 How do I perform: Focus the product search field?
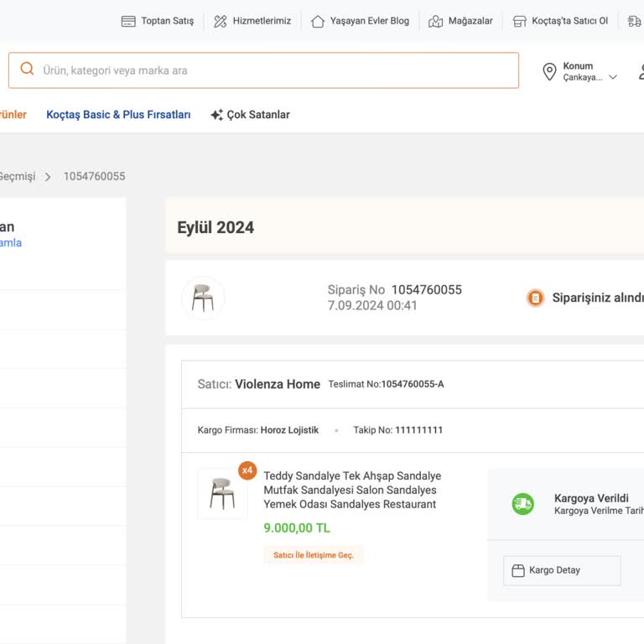(x=263, y=70)
